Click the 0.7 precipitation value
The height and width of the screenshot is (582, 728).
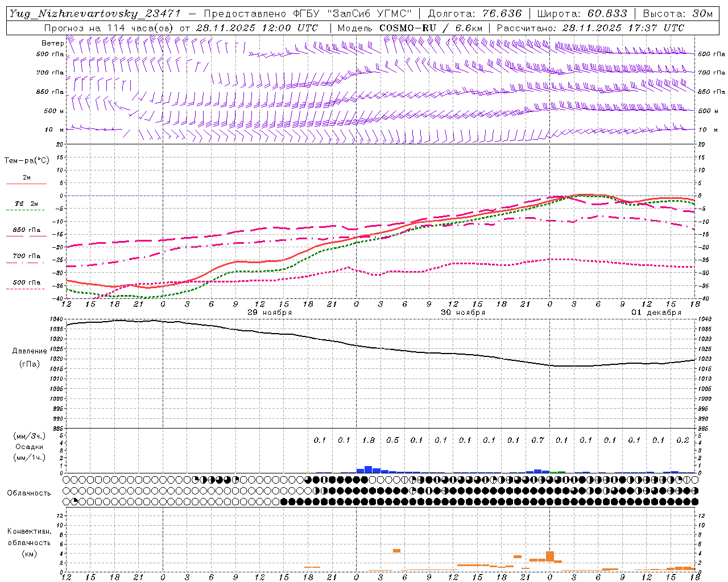(537, 440)
